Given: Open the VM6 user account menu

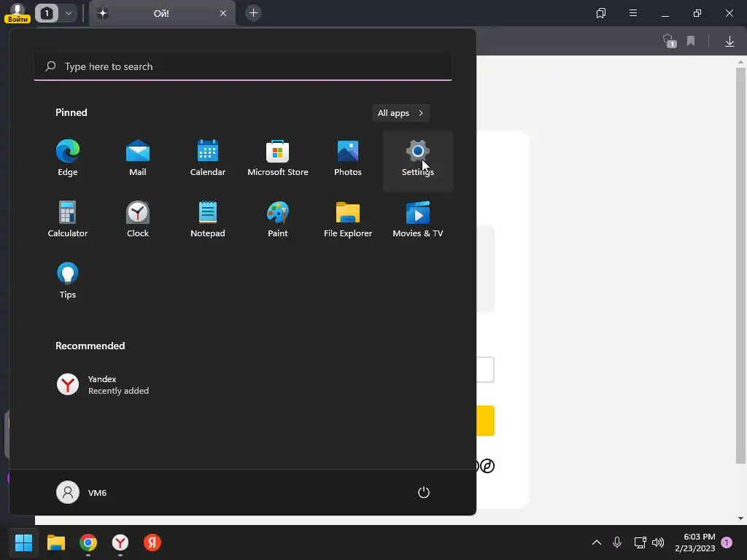Looking at the screenshot, I should tap(82, 492).
